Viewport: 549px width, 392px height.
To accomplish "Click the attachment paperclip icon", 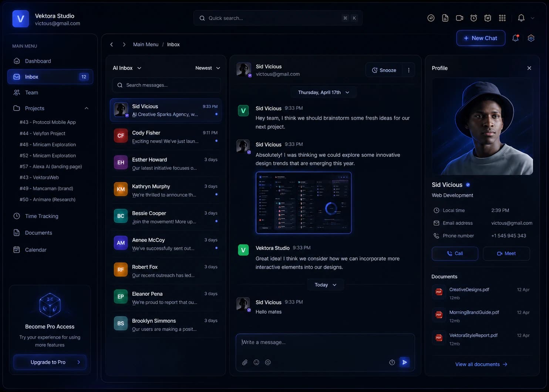I will [x=245, y=362].
